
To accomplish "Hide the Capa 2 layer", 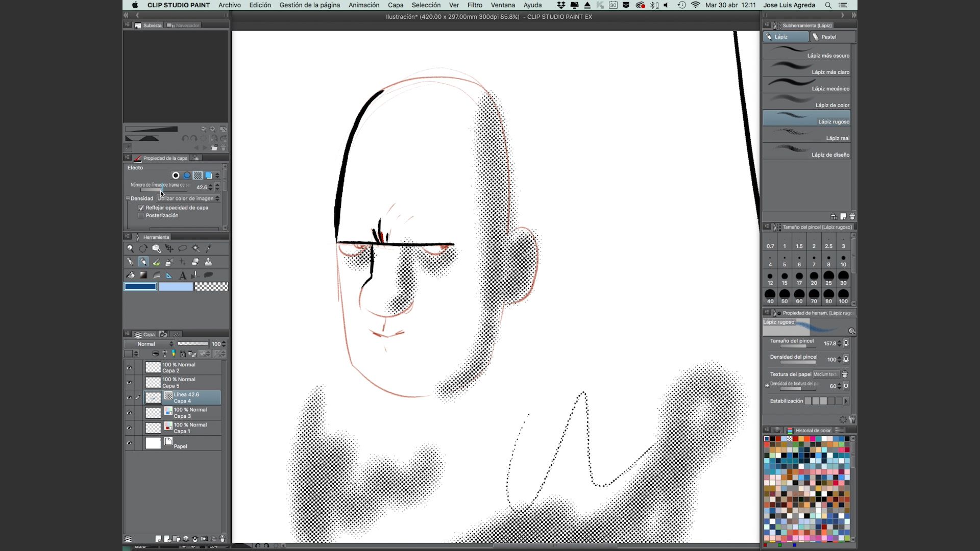I will [129, 367].
